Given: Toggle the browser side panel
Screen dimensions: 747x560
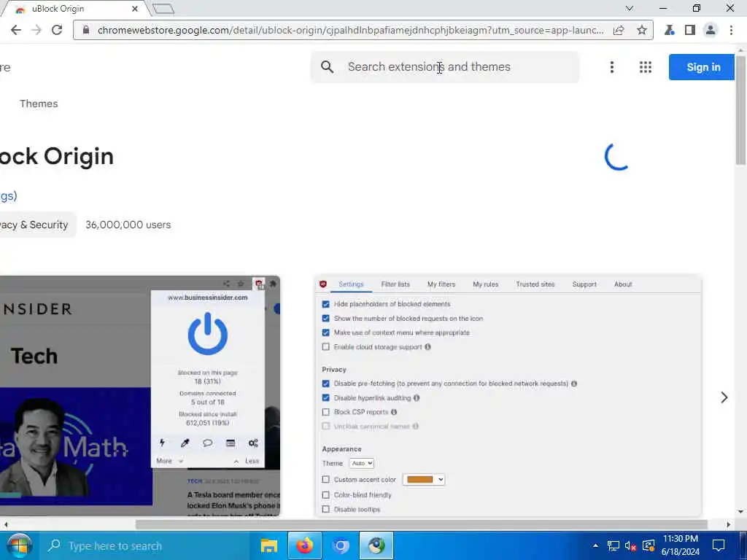Looking at the screenshot, I should (690, 30).
